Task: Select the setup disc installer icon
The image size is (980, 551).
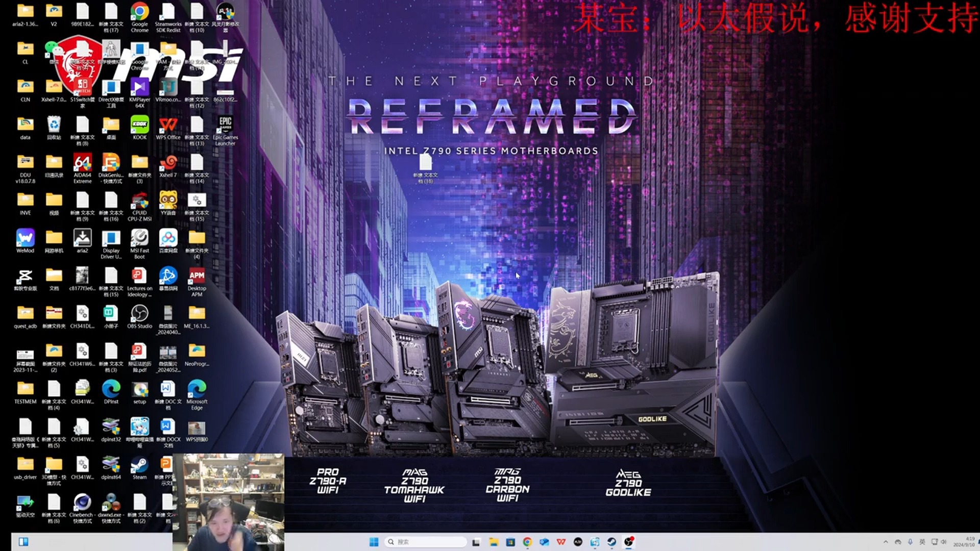Action: coord(139,392)
